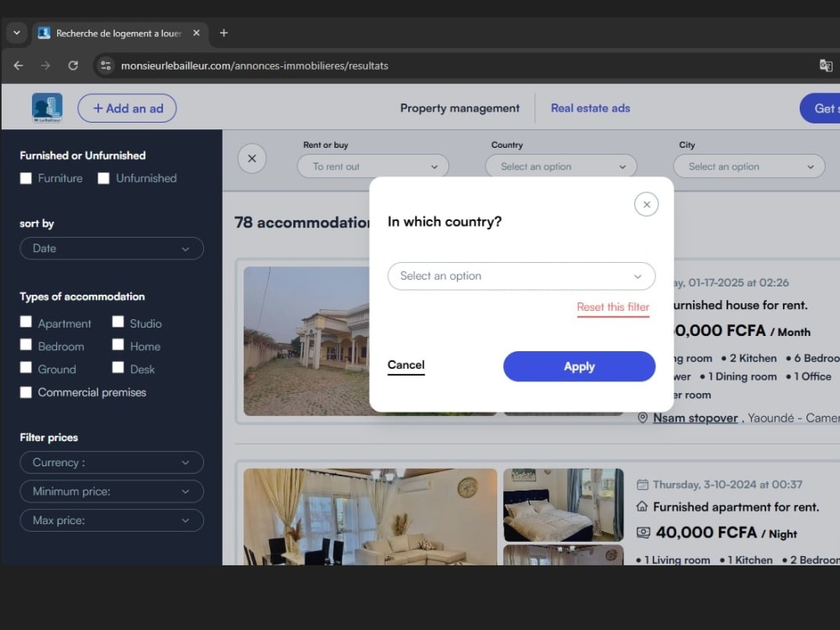The height and width of the screenshot is (630, 840).
Task: Click the Add an ad button
Action: (127, 108)
